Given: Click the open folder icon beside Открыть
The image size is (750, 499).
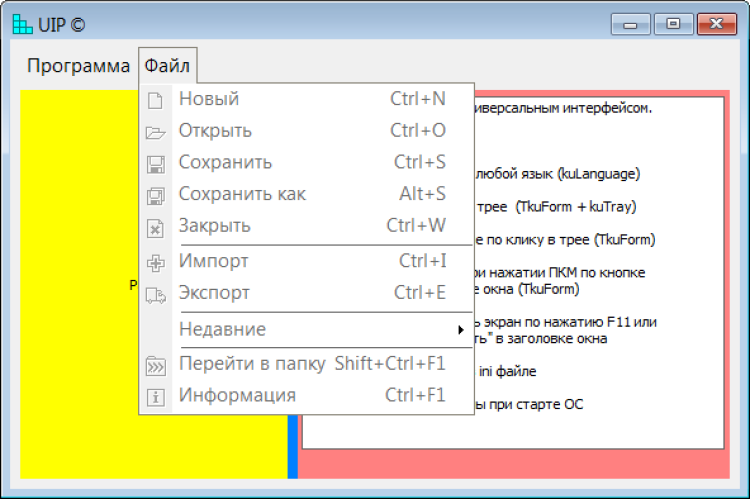Looking at the screenshot, I should pyautogui.click(x=155, y=131).
